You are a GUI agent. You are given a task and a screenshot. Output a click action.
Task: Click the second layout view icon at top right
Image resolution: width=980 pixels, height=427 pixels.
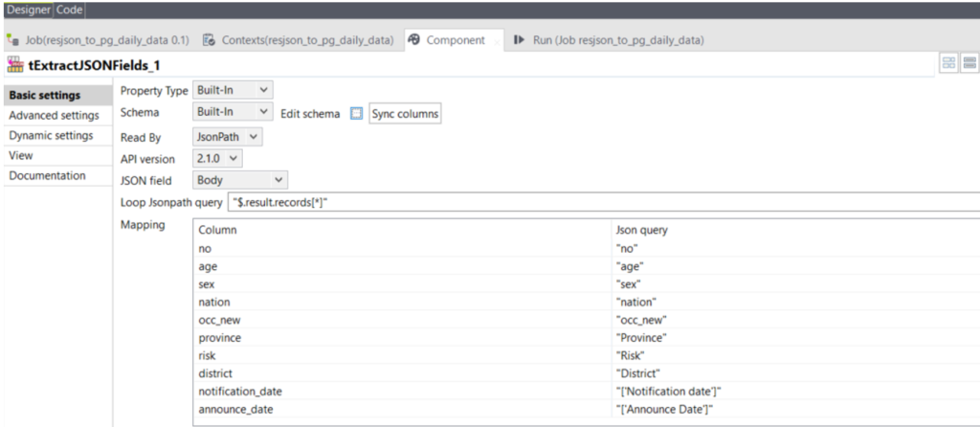[x=969, y=63]
